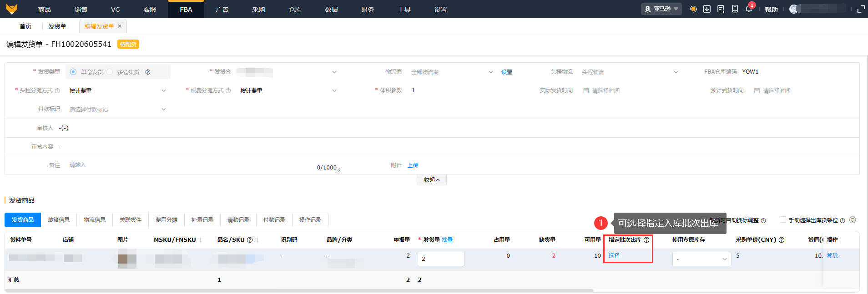
Task: Toggle fullscreen mode icon
Action: (x=861, y=9)
